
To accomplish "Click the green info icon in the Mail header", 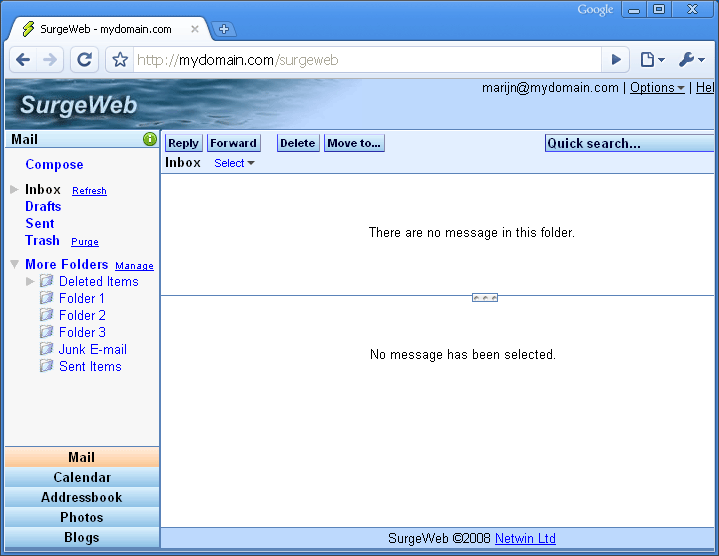I will pyautogui.click(x=150, y=140).
